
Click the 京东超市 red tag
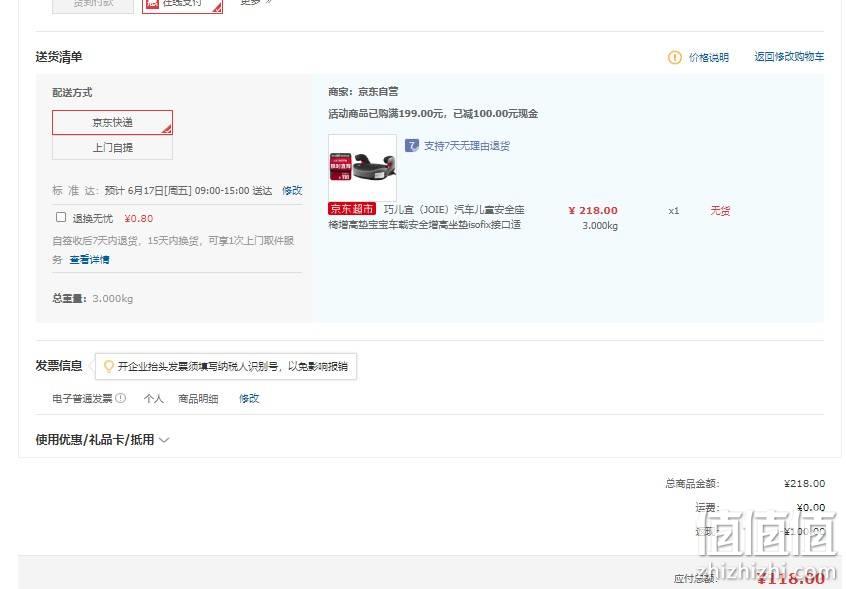352,209
